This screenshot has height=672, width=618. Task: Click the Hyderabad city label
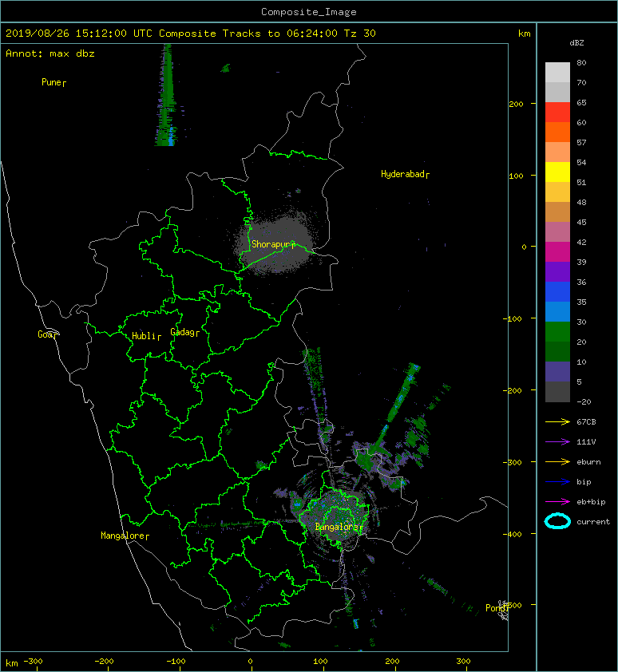click(405, 174)
